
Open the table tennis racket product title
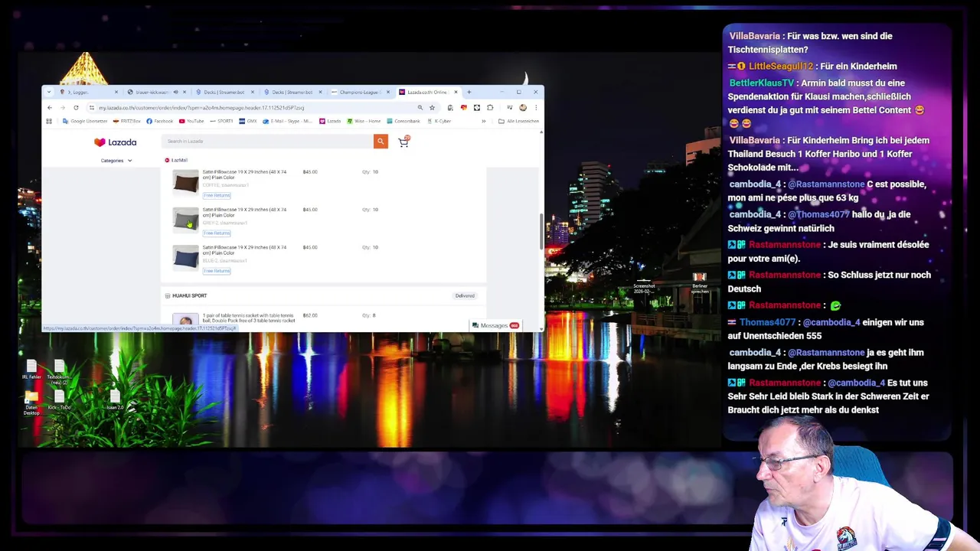point(249,318)
